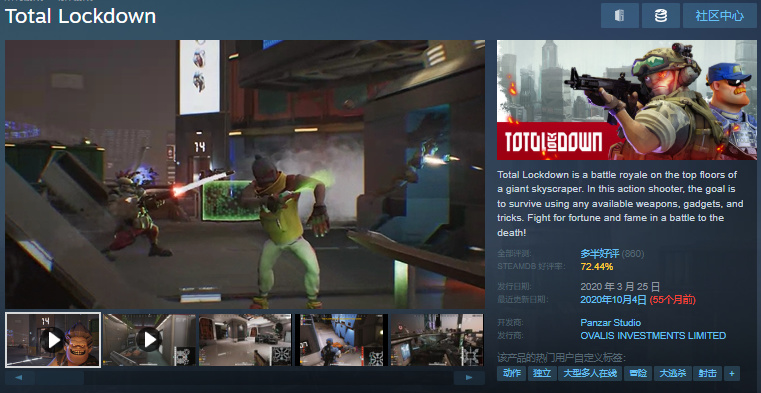761x393 pixels.
Task: Play the second trailer video thumbnail
Action: (x=149, y=340)
